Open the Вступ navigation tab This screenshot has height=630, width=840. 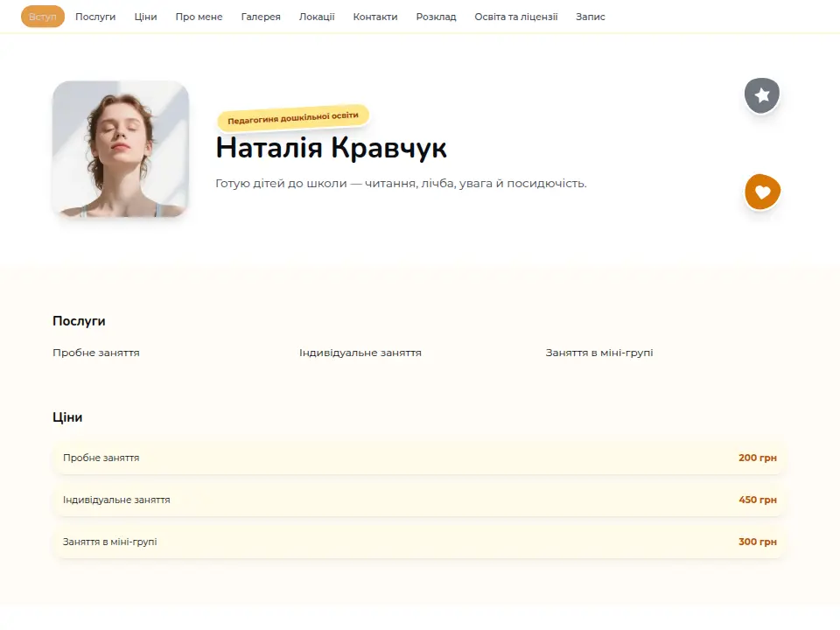[x=42, y=17]
